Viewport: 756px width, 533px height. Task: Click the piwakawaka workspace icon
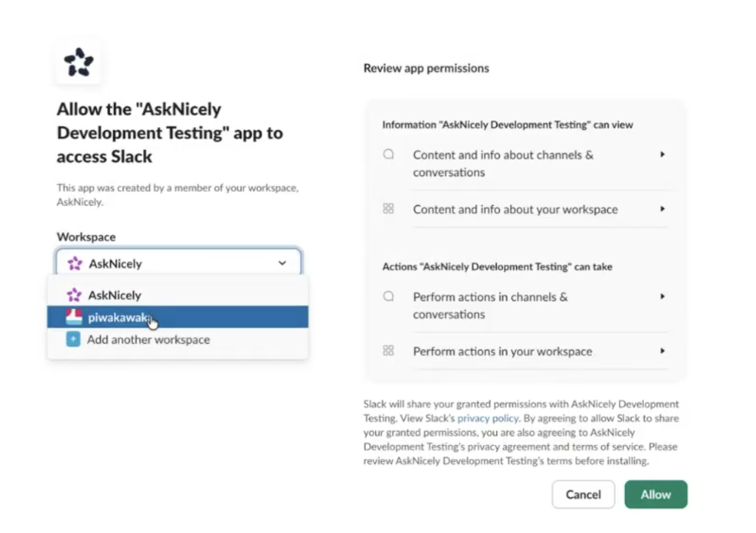pos(74,317)
